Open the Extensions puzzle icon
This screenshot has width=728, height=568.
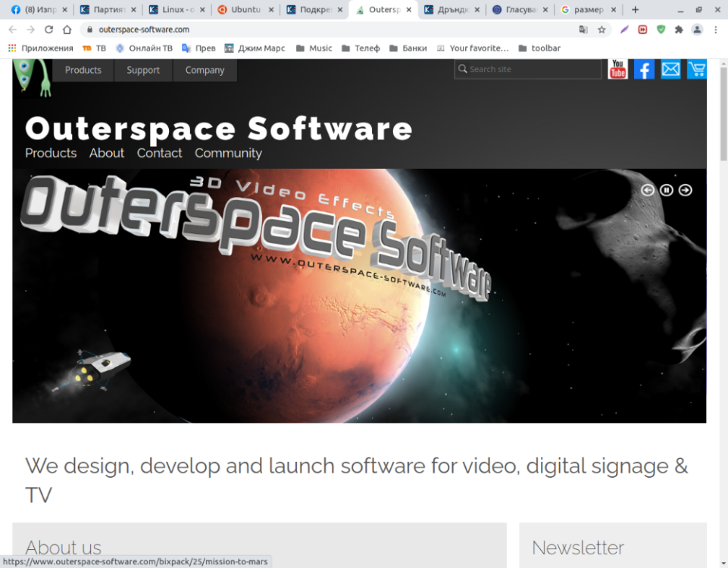(x=679, y=30)
